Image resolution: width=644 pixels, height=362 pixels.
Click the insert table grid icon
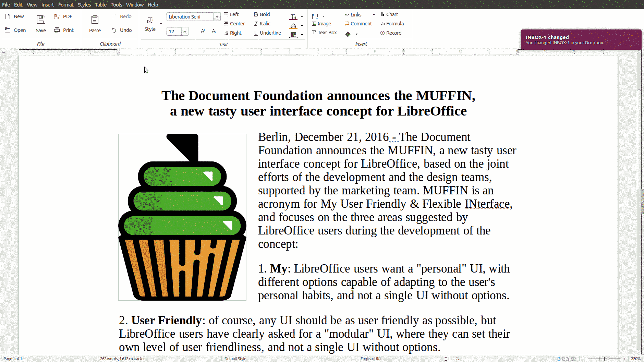pyautogui.click(x=315, y=16)
